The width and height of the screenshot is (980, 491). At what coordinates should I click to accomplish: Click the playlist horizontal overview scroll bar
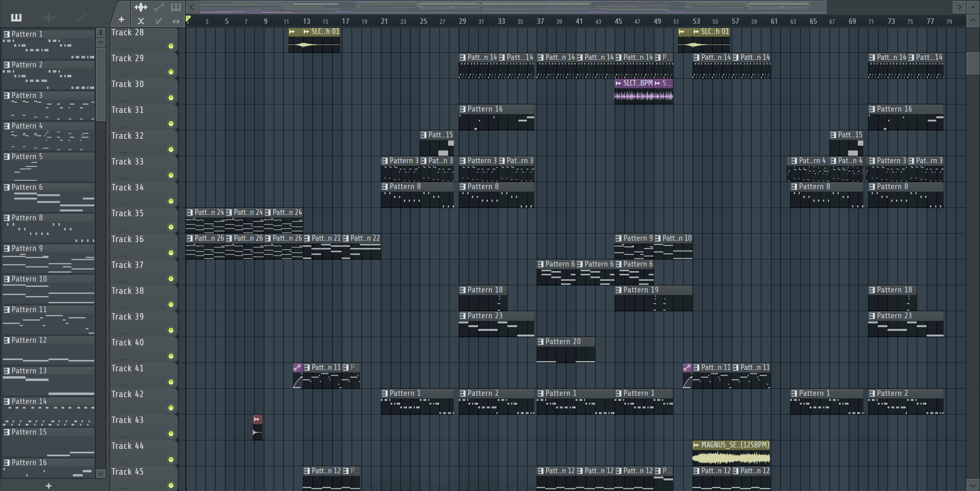513,7
